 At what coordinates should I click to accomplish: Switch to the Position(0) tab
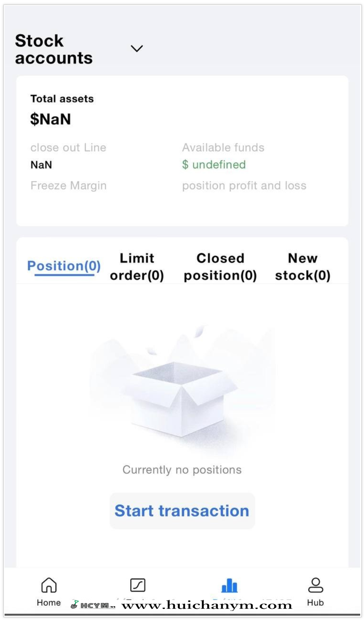pyautogui.click(x=64, y=266)
